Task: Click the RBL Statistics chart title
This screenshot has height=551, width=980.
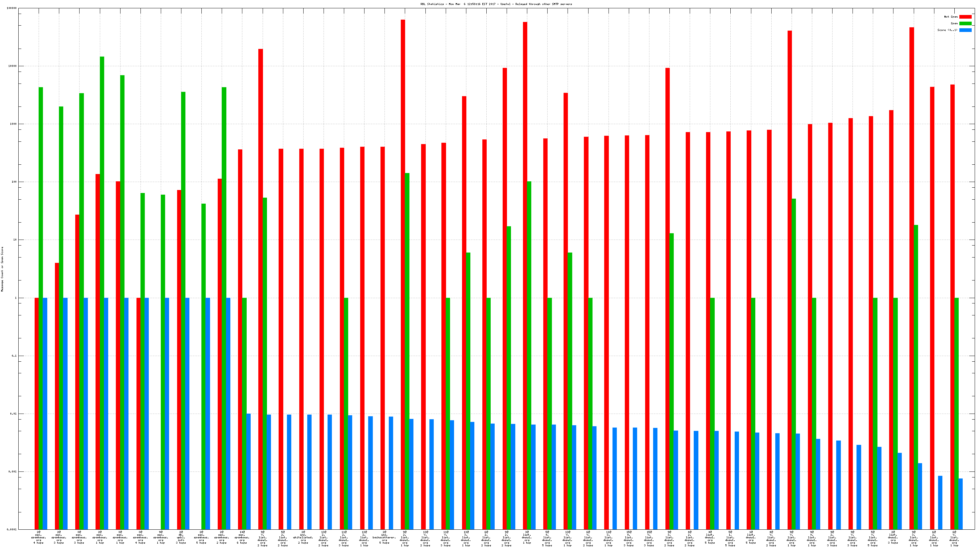Action: (x=496, y=4)
